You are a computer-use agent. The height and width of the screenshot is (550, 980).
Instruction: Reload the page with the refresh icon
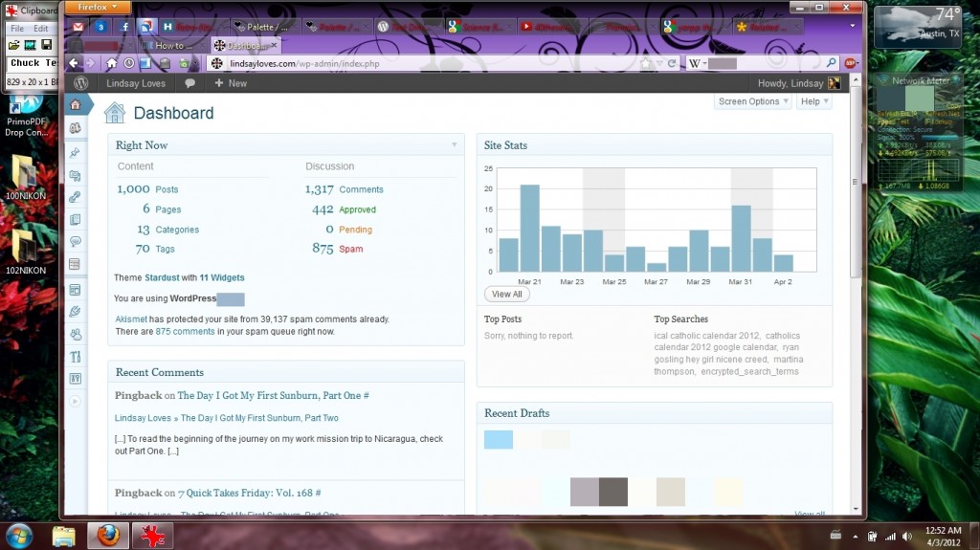[x=672, y=63]
